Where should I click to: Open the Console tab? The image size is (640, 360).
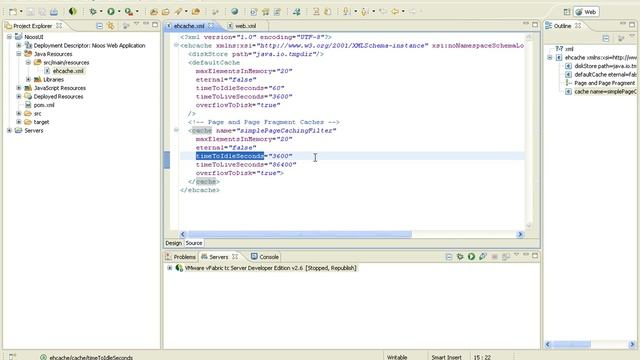[x=264, y=257]
